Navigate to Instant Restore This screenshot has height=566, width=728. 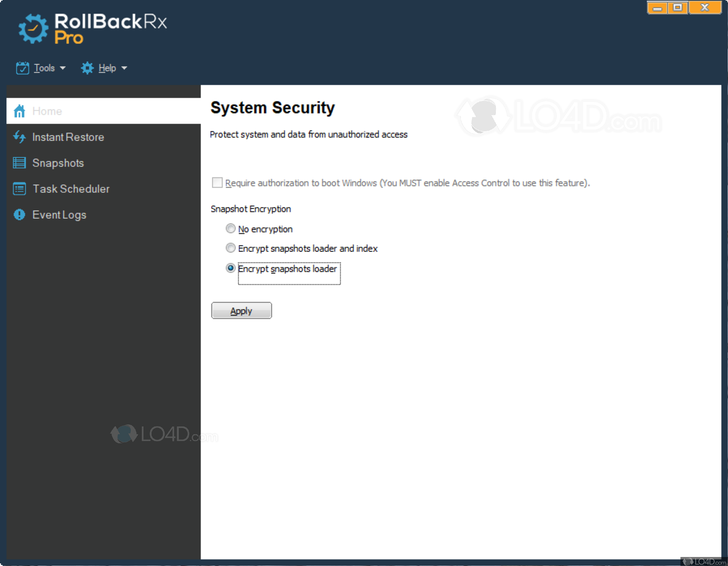tap(68, 137)
